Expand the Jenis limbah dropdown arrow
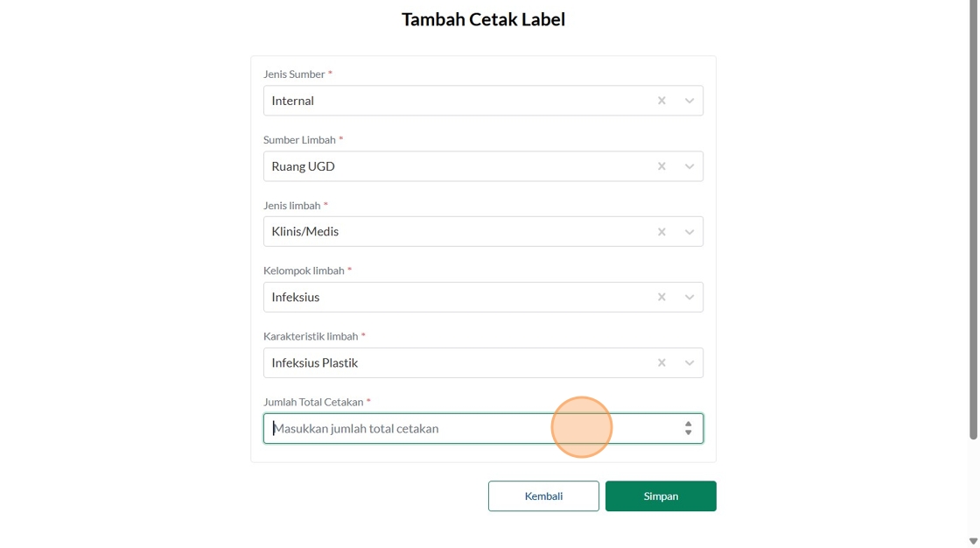Viewport: 980px width, 548px height. (689, 232)
